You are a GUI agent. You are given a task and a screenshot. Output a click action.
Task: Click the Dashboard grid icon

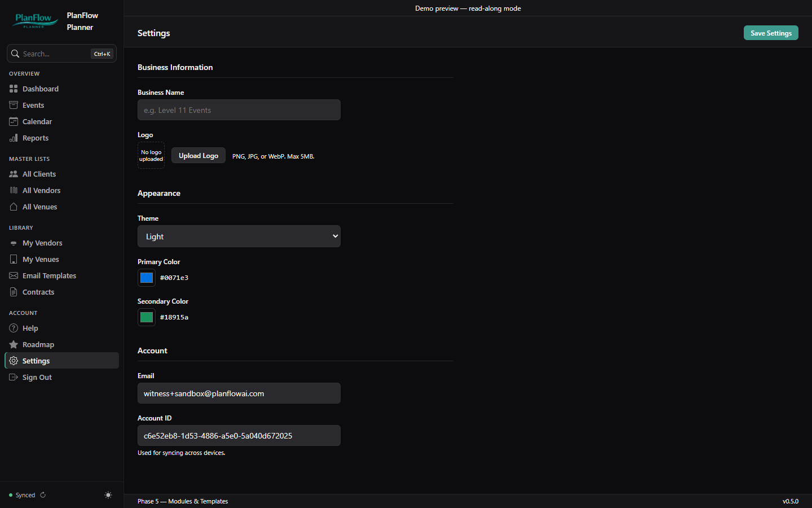tap(14, 89)
